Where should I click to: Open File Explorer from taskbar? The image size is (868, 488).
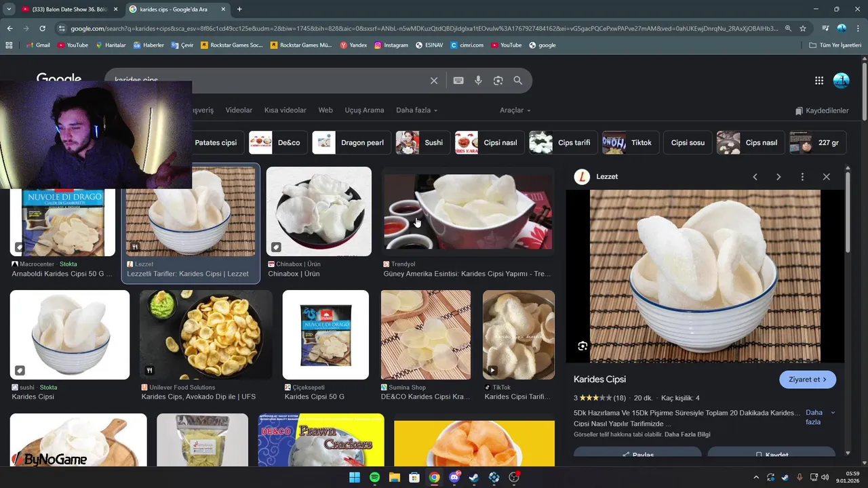pyautogui.click(x=394, y=477)
